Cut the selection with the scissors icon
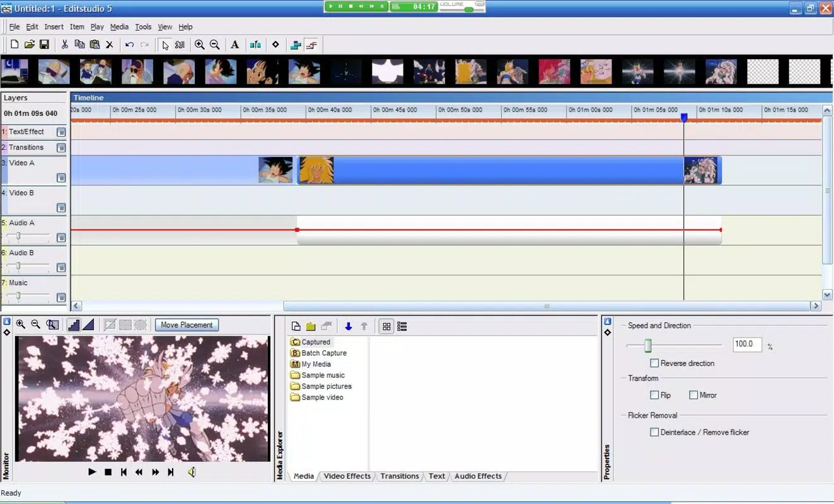The image size is (834, 504). coord(64,45)
